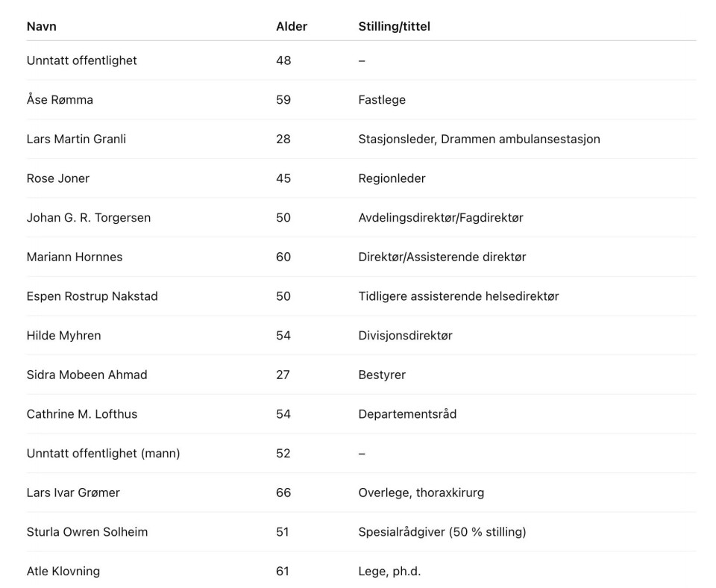Select the Sidra Mobeen Ahmad entry
The image size is (716, 588).
pos(87,375)
